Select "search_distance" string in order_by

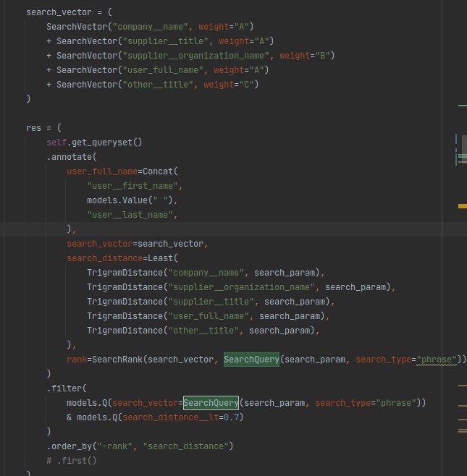coord(185,446)
